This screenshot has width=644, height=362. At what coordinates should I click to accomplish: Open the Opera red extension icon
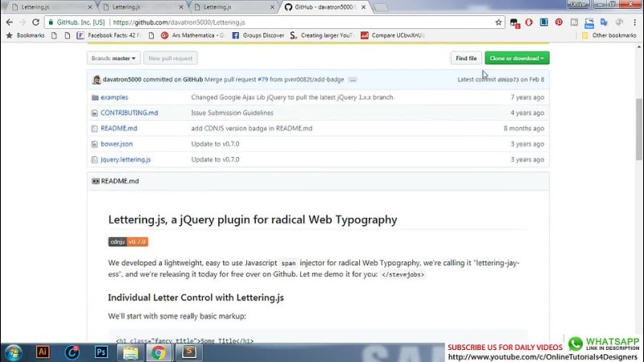(529, 23)
